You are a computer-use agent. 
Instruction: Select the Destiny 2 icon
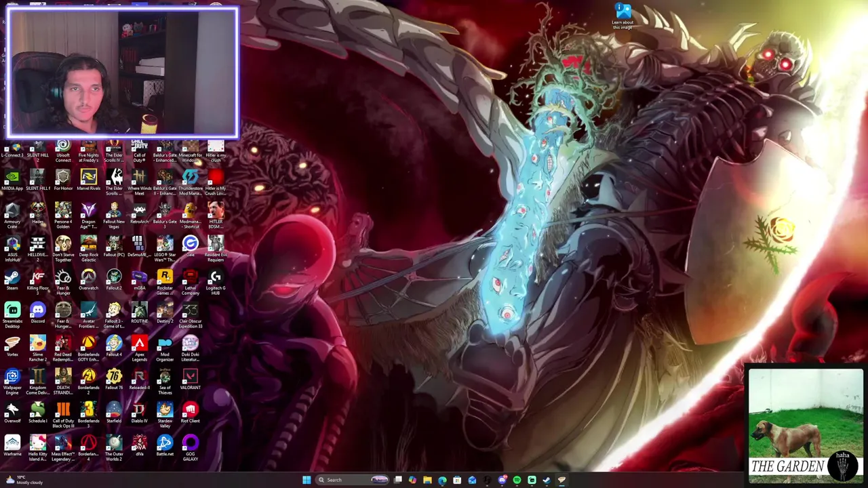[x=165, y=314]
